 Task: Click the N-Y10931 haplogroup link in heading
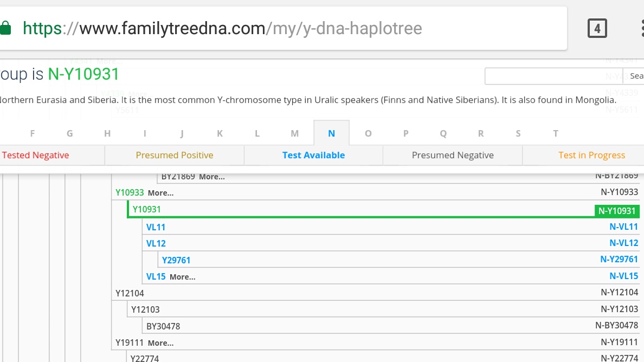pos(83,74)
